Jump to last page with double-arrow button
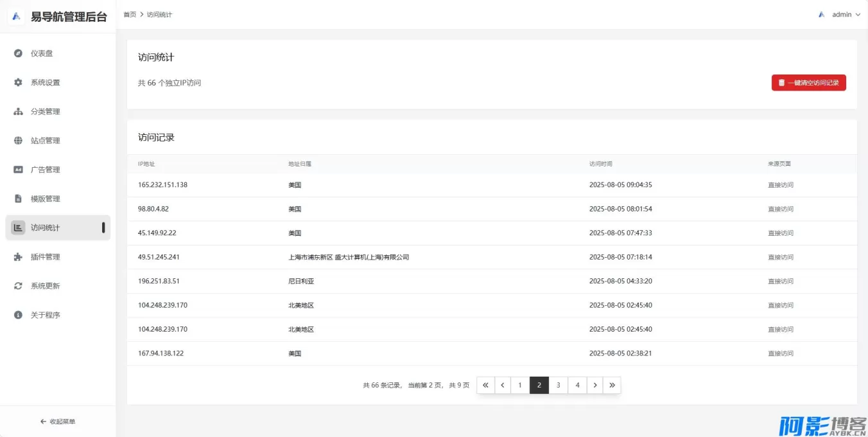Viewport: 868px width, 437px height. click(612, 385)
